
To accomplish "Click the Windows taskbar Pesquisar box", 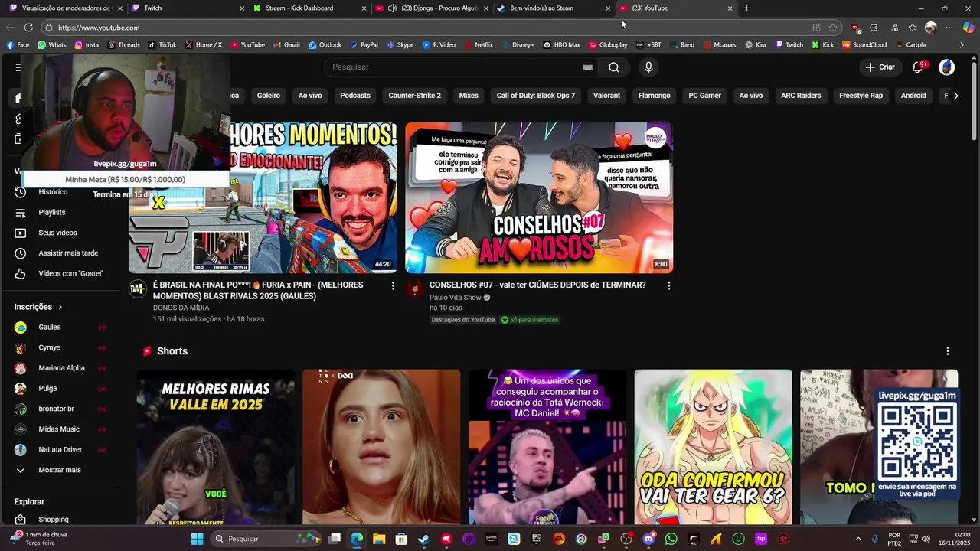I will [x=266, y=539].
